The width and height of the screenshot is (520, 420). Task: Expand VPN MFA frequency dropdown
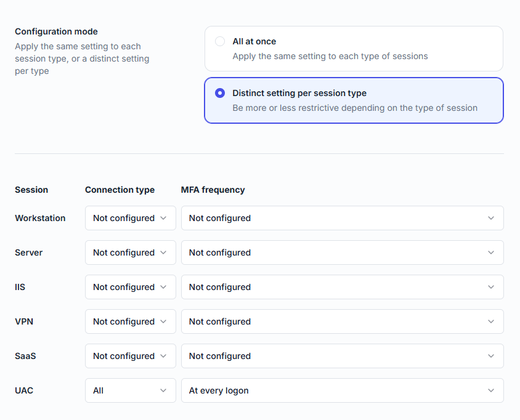click(342, 321)
